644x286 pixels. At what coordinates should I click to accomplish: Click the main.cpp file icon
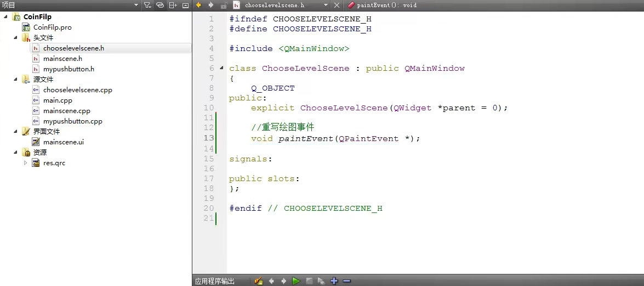tap(36, 100)
